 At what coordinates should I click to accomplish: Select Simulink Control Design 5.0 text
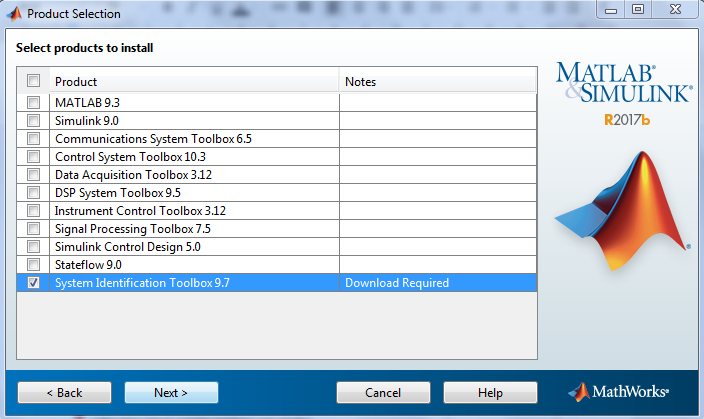point(128,247)
